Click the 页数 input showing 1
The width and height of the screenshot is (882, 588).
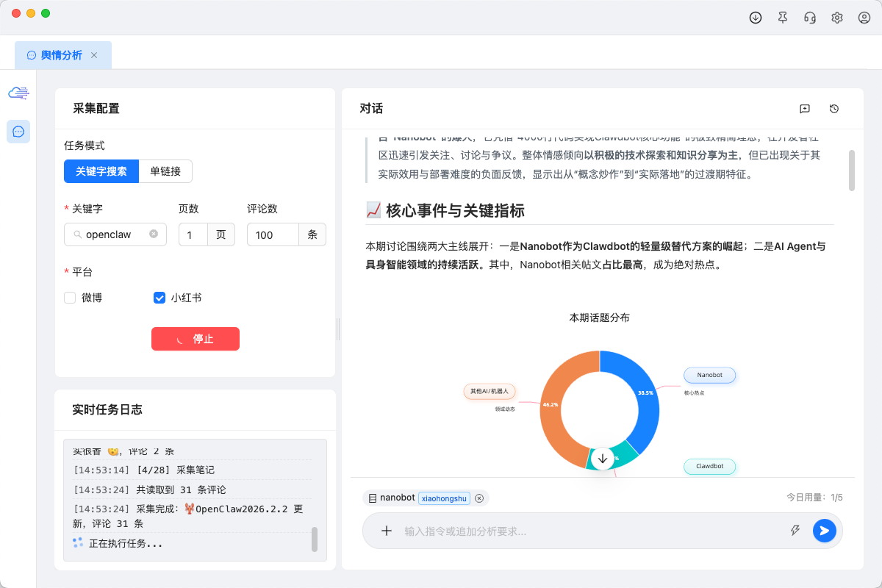(x=193, y=234)
